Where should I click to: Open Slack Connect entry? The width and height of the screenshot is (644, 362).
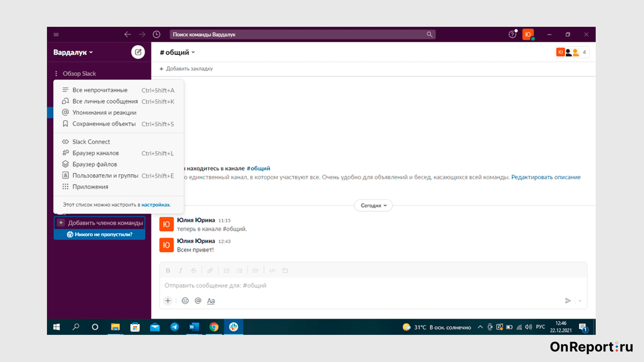point(118,142)
